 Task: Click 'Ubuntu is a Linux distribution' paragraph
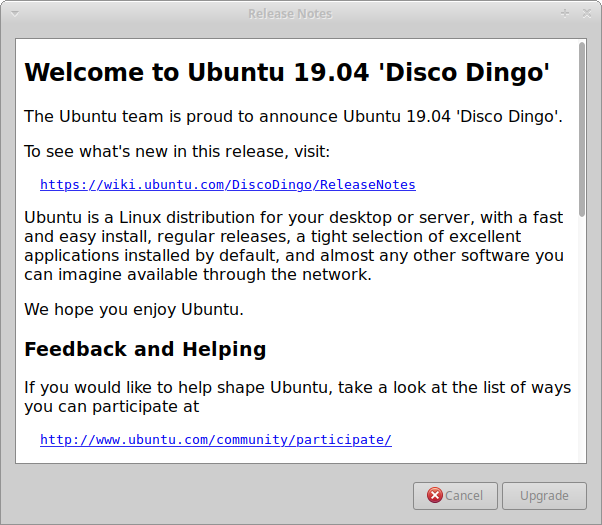click(x=294, y=246)
